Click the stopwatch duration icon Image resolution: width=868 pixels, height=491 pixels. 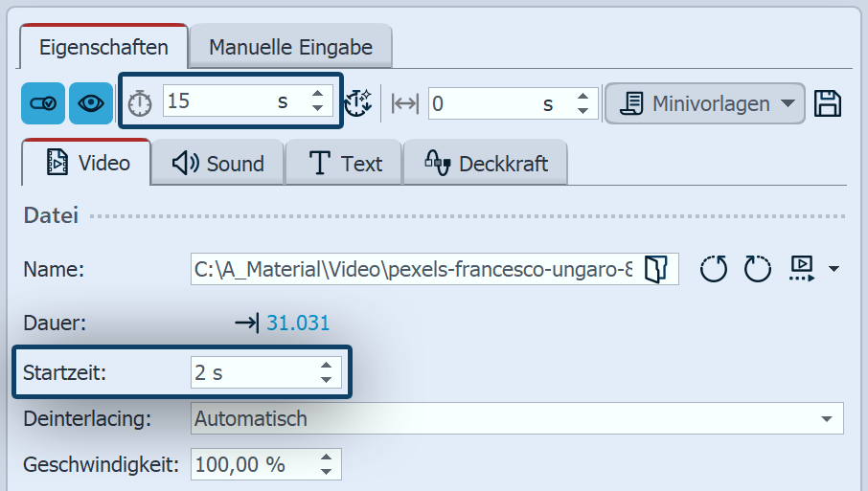click(x=141, y=103)
